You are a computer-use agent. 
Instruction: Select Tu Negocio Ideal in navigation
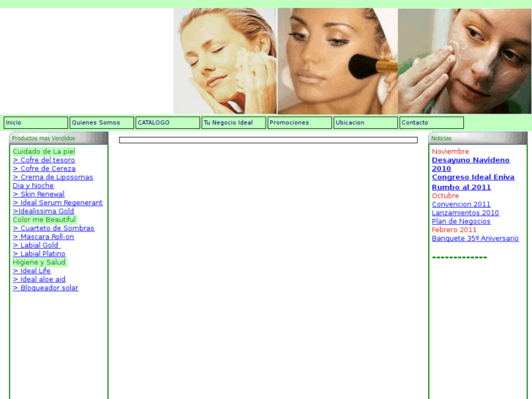click(x=233, y=122)
